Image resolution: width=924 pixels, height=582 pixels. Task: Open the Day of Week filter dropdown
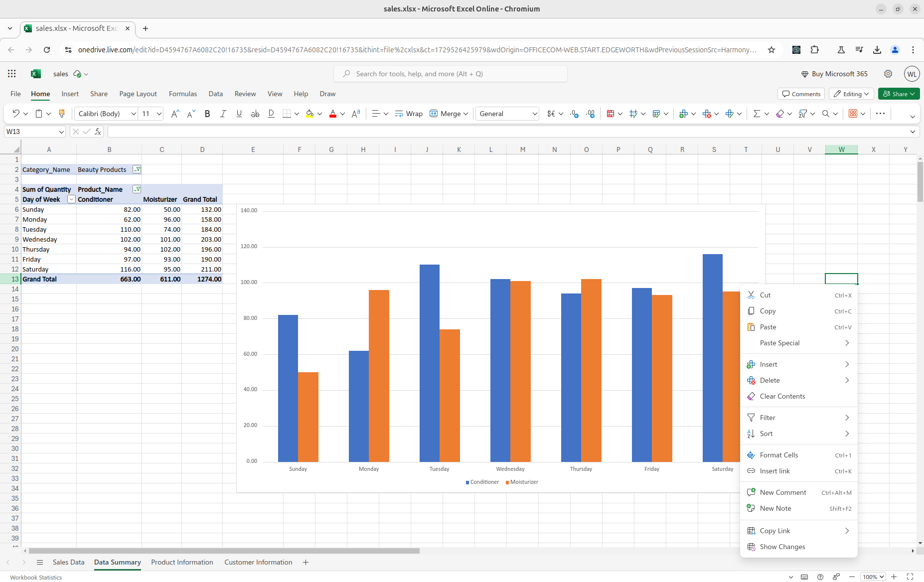[x=71, y=199]
